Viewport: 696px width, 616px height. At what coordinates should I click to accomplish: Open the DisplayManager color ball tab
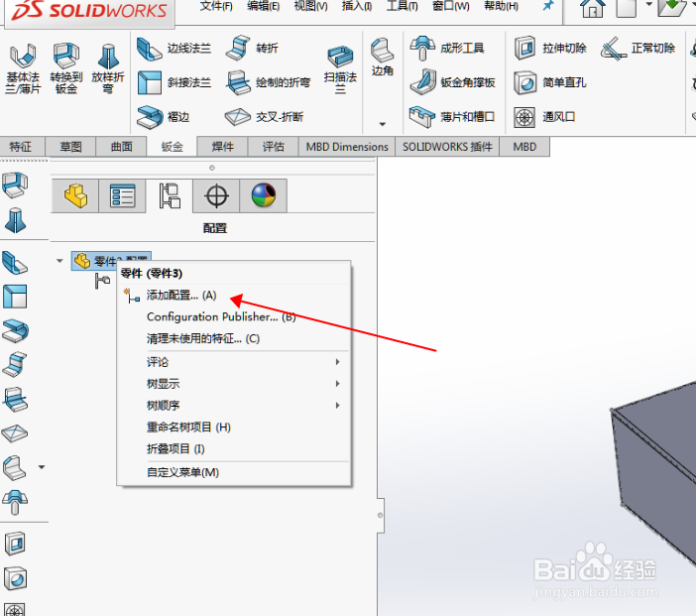(264, 195)
